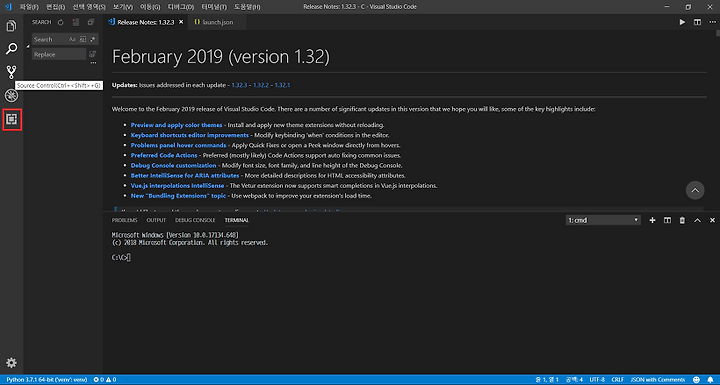720x385 pixels.
Task: Open notifications bell icon
Action: pyautogui.click(x=710, y=379)
